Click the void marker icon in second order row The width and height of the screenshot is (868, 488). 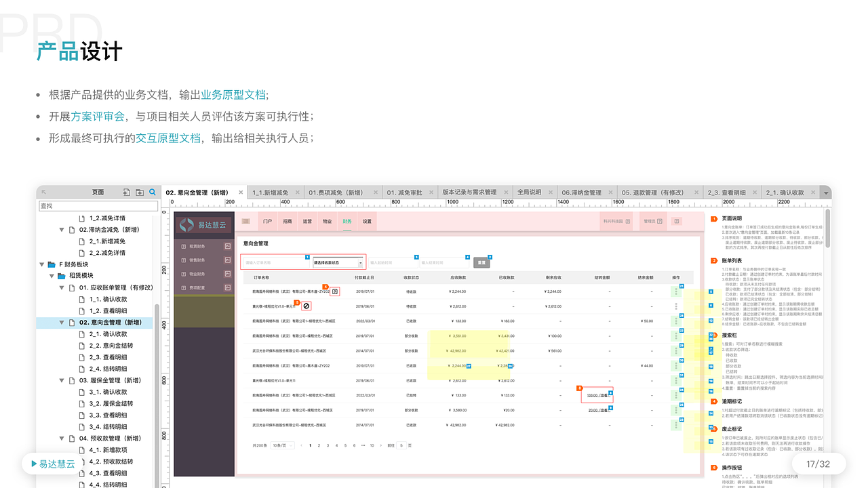point(307,306)
